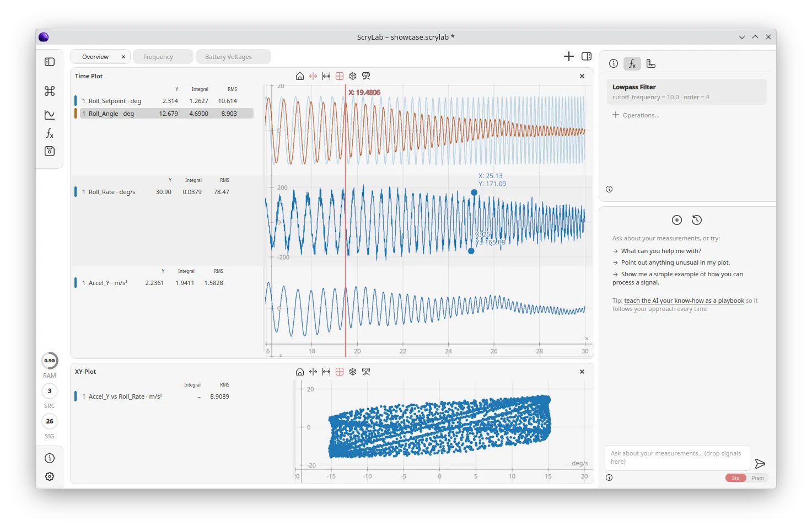
Task: Reset XY-Plot view with home icon
Action: click(300, 372)
